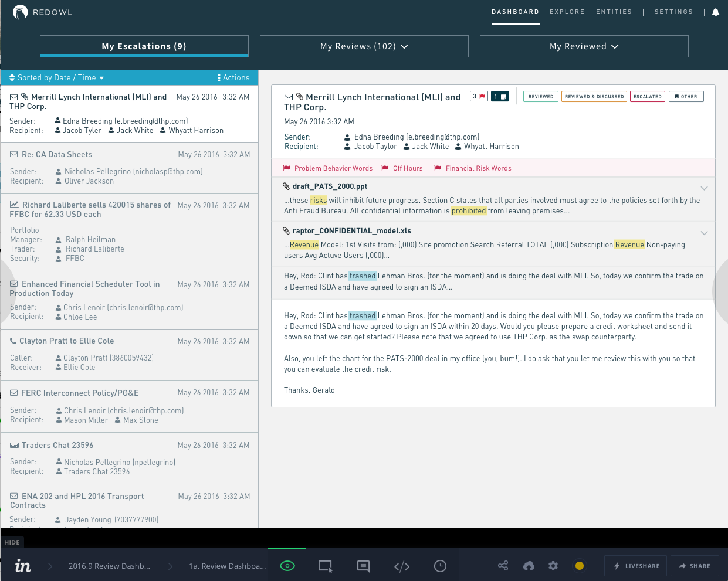Screen dimensions: 728x581
Task: Click the keyboard icon on Traders Chat 23596
Action: coord(14,445)
